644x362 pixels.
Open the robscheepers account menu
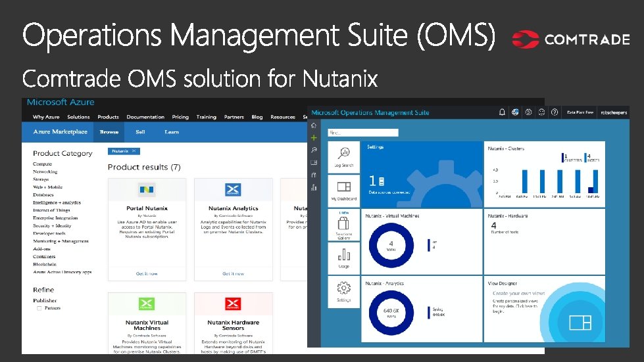614,112
